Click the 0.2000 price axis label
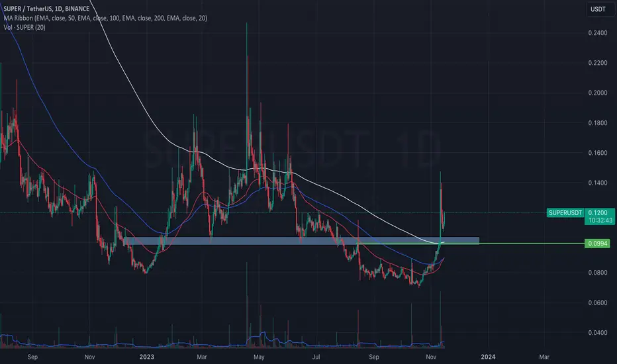The image size is (617, 364). pyautogui.click(x=597, y=93)
